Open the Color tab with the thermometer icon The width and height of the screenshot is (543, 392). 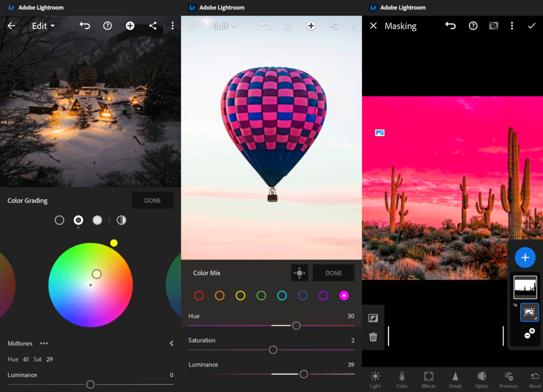[x=402, y=380]
